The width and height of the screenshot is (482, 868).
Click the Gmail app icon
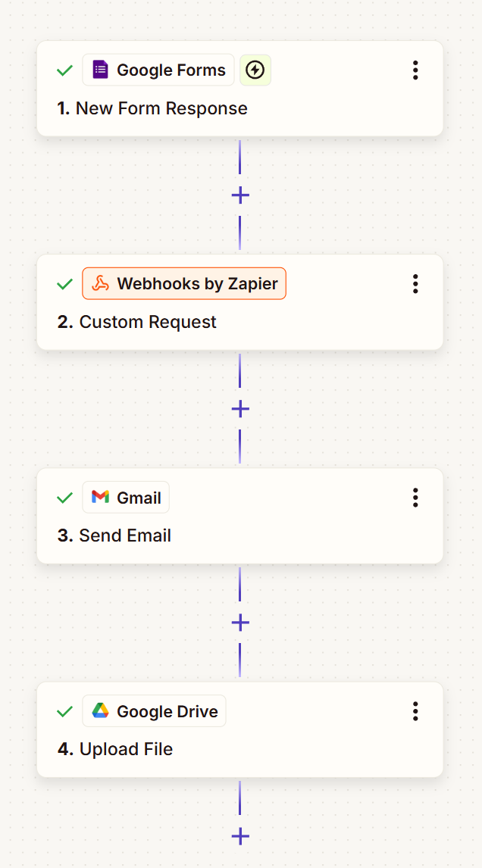pyautogui.click(x=101, y=497)
